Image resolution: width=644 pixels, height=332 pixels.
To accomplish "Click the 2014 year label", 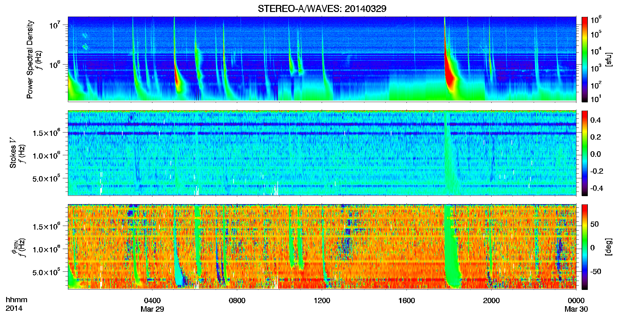I will 14,308.
